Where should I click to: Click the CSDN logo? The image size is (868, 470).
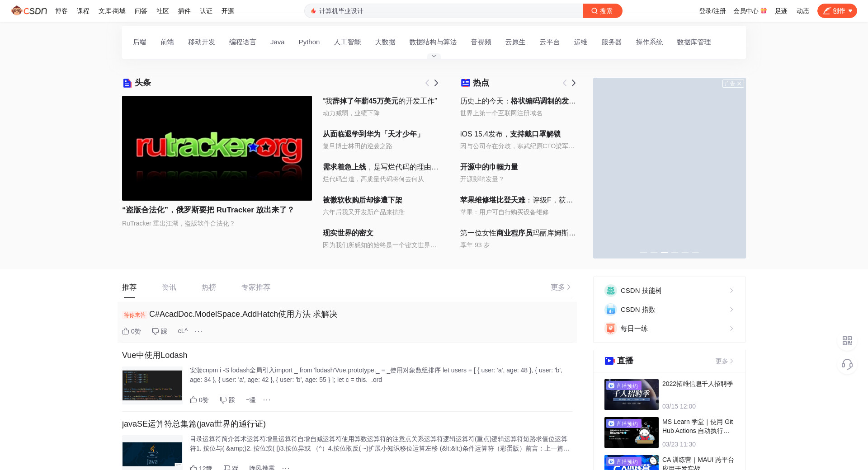(29, 11)
